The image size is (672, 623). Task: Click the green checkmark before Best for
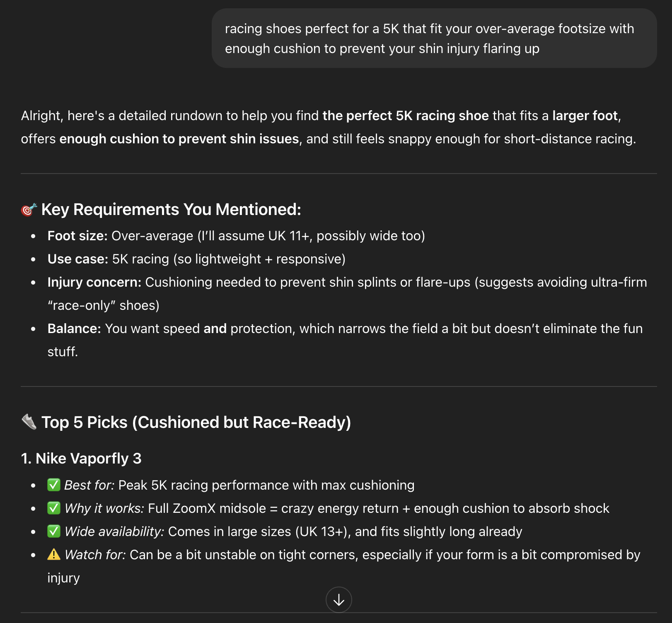[x=54, y=485]
